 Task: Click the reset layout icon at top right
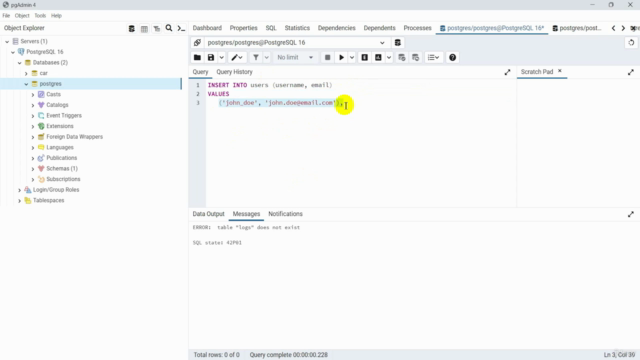(631, 42)
